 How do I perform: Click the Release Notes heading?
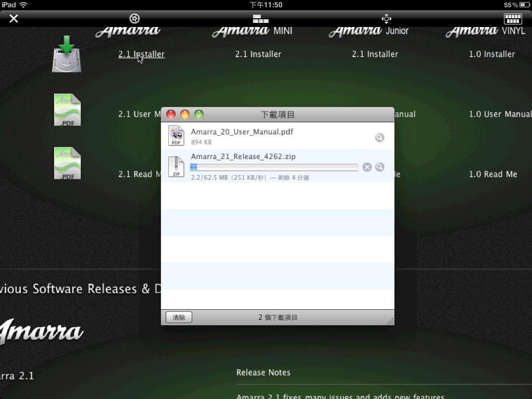263,372
